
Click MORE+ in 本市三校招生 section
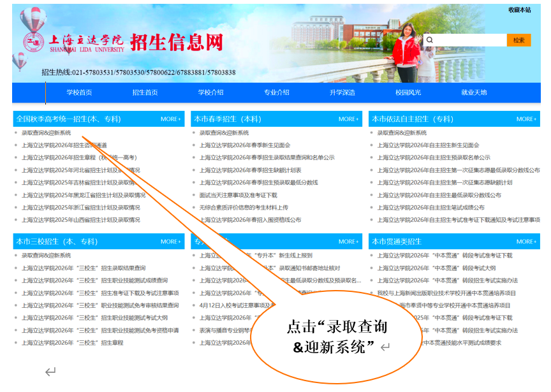(171, 242)
